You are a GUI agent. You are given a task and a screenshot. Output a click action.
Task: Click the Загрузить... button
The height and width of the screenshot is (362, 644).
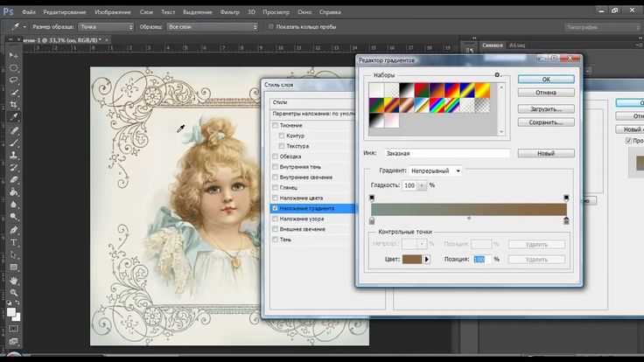tap(544, 109)
